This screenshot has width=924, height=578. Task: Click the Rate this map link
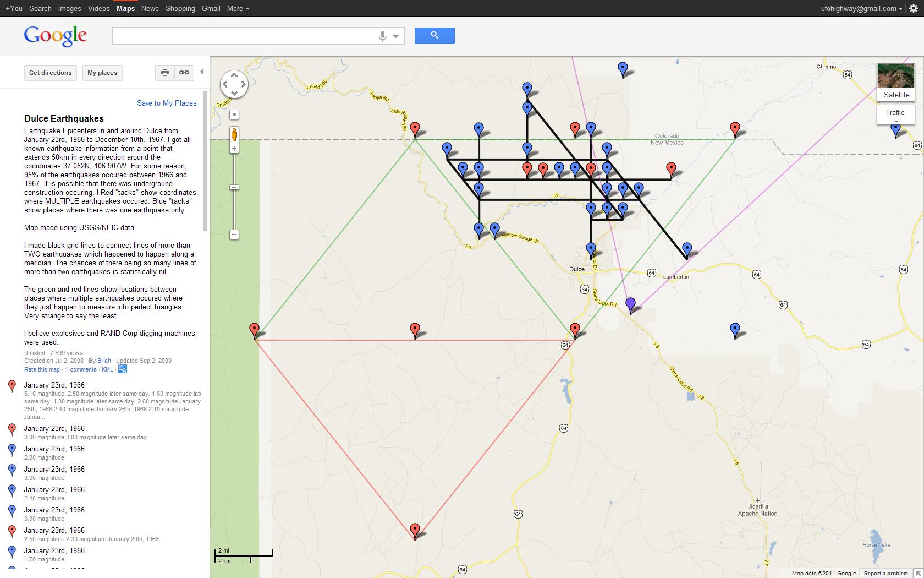[42, 369]
